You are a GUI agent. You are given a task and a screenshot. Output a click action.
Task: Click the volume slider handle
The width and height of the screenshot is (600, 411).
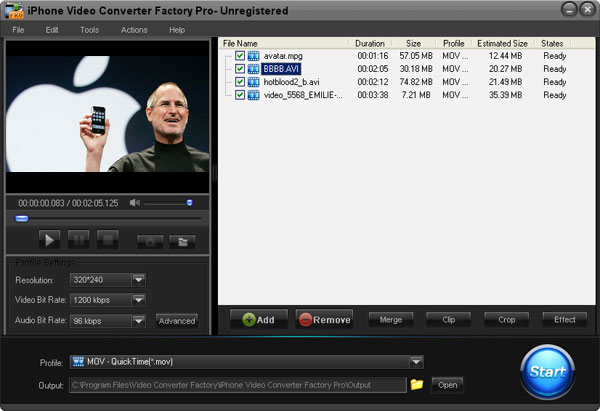coord(189,203)
